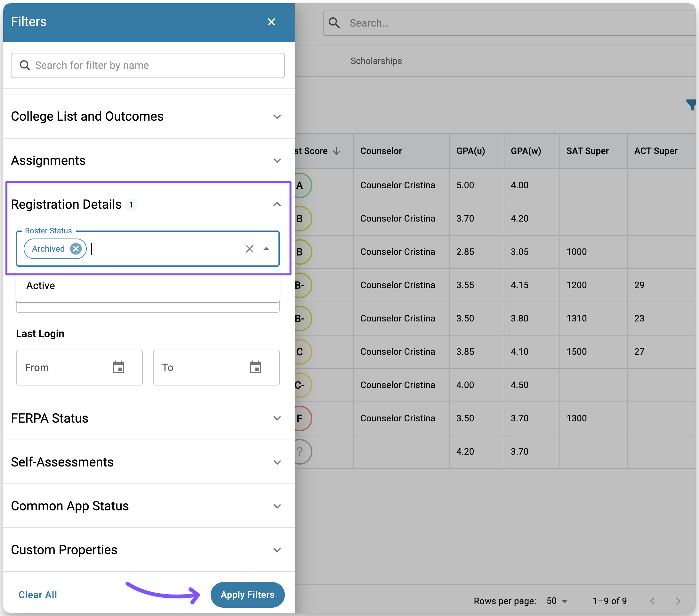Open the Last Login From calendar picker
The width and height of the screenshot is (699, 616).
pyautogui.click(x=118, y=367)
